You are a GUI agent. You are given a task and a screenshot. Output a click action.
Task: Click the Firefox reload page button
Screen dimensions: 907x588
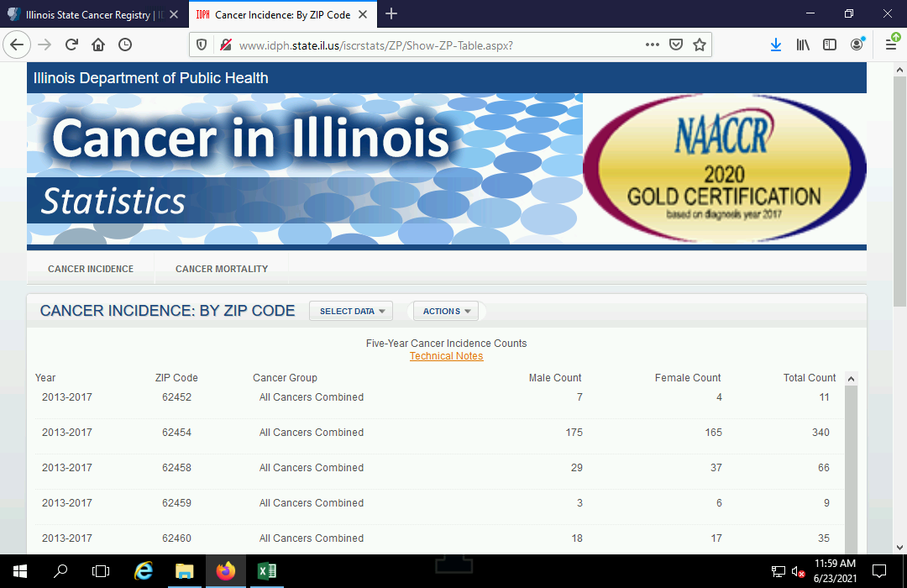click(x=71, y=45)
